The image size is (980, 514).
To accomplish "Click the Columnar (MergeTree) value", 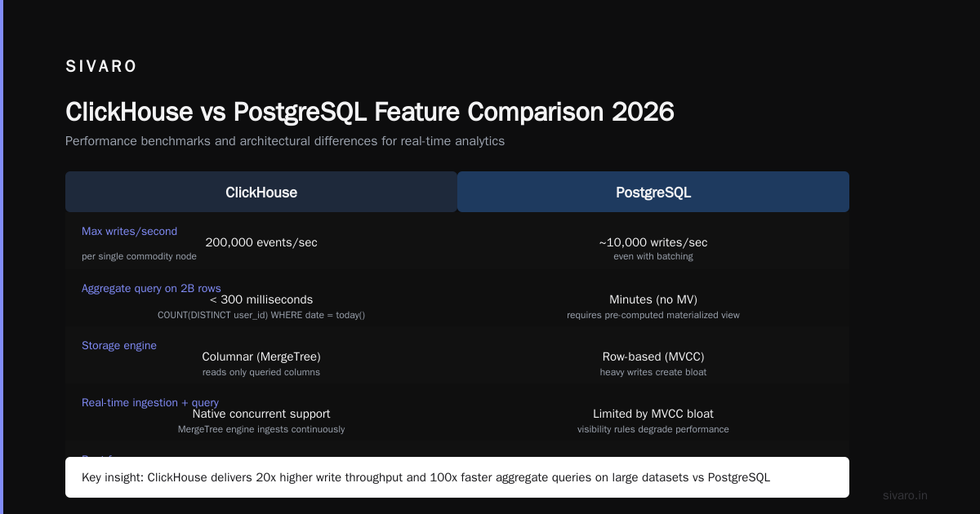I will point(261,357).
